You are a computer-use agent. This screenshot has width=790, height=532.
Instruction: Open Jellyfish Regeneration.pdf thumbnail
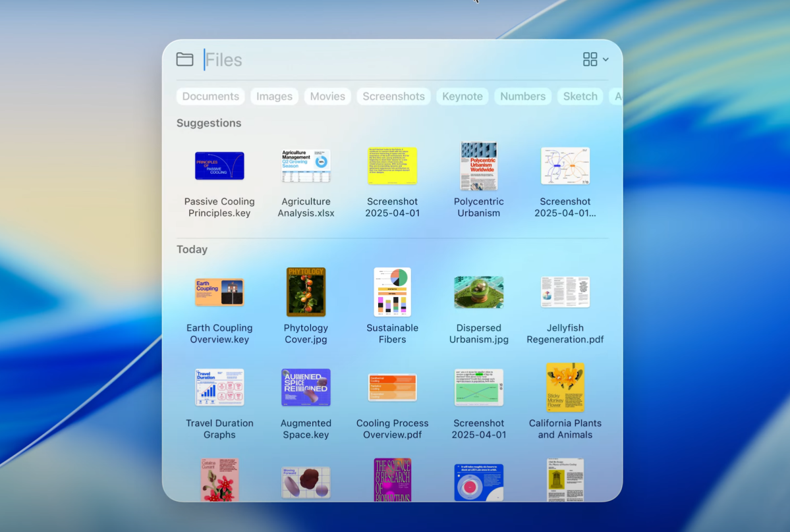565,292
